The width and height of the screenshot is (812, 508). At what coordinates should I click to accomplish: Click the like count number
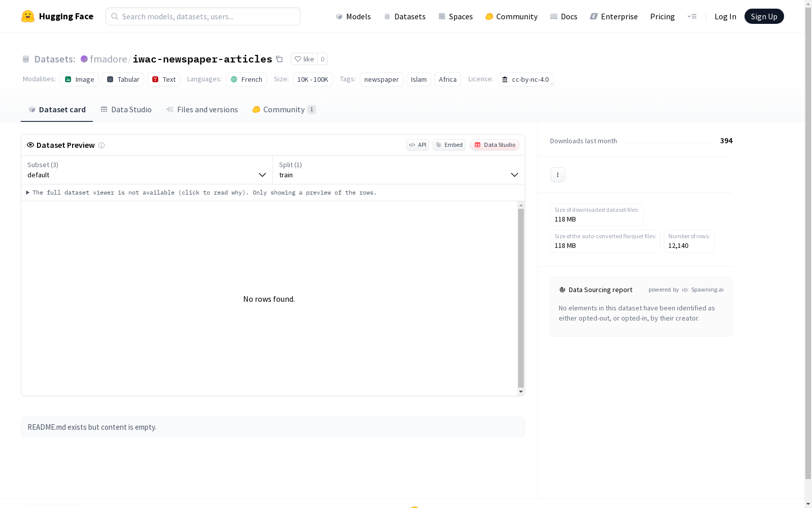pyautogui.click(x=322, y=59)
